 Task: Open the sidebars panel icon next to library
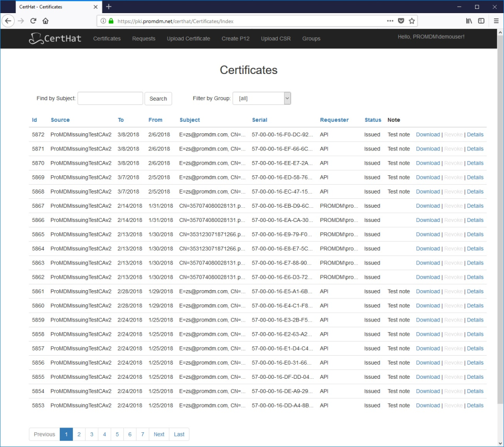click(481, 22)
